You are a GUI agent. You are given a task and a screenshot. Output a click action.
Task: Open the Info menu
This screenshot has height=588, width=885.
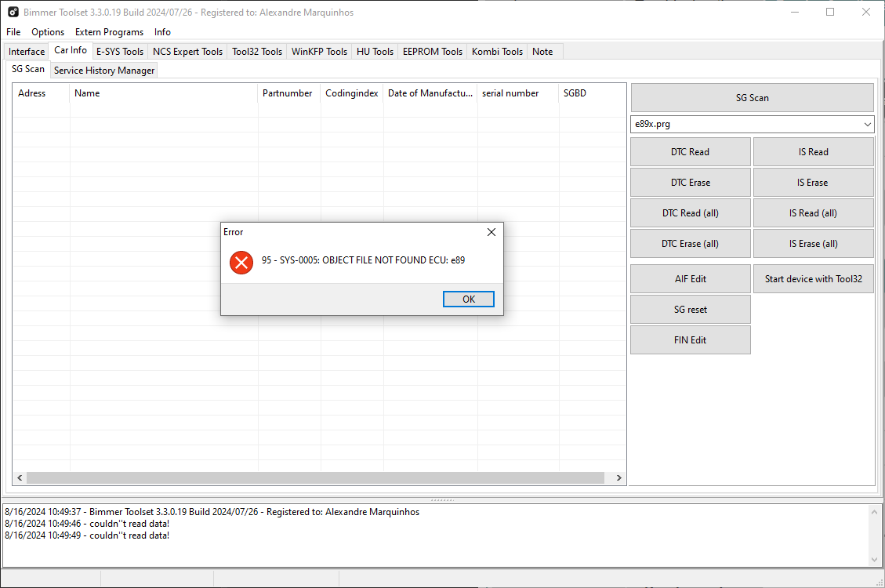(162, 32)
